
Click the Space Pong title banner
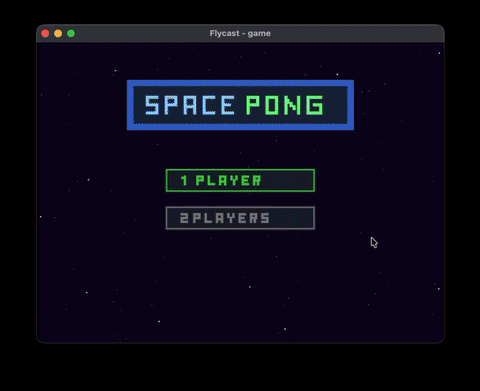(x=240, y=105)
